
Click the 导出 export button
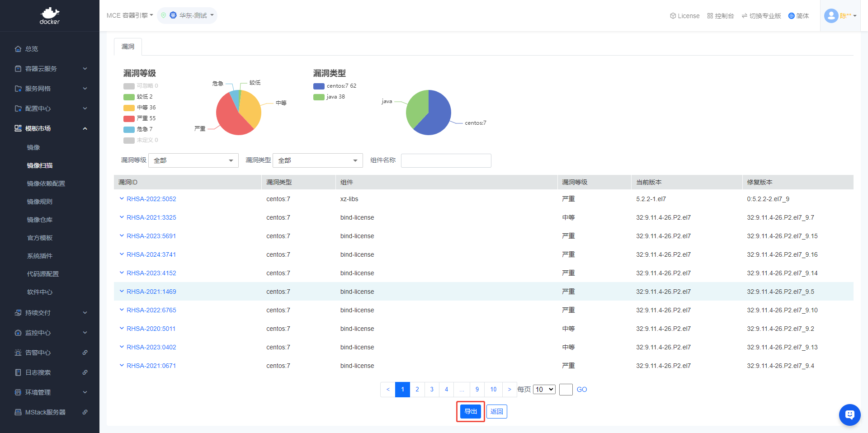pos(471,411)
